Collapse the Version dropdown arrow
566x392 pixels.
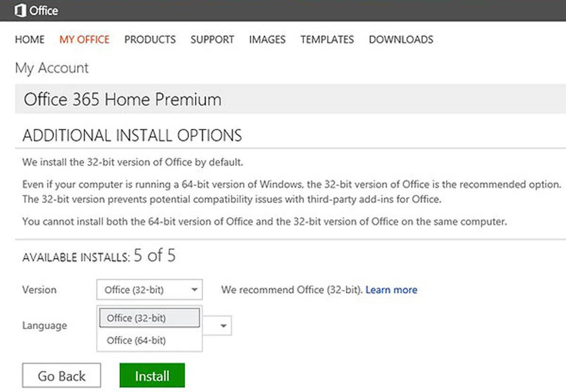click(194, 290)
